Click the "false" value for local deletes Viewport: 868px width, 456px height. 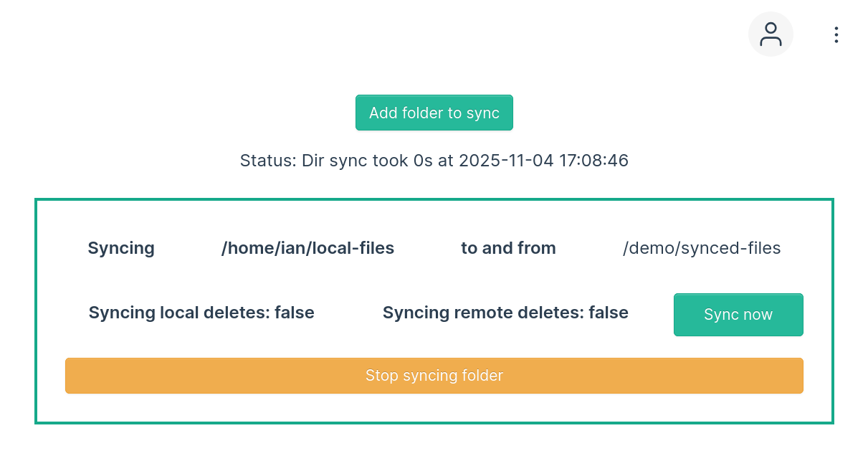pos(295,313)
